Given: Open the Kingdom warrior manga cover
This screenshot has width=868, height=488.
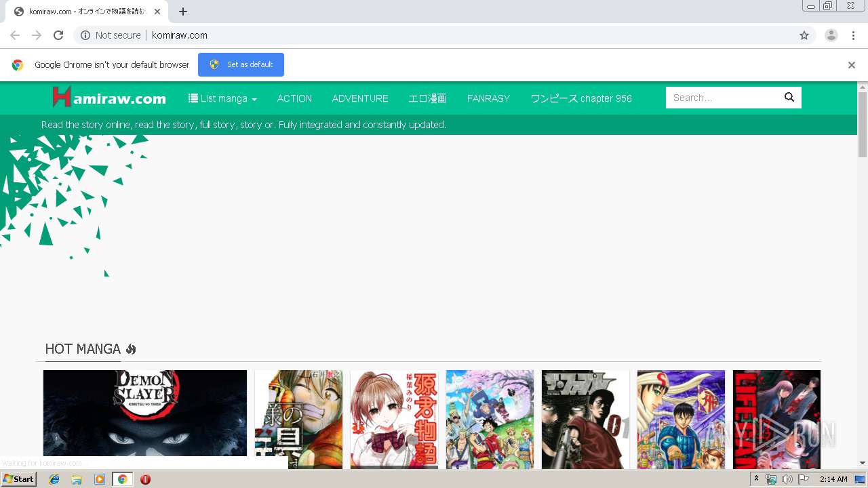Looking at the screenshot, I should [681, 419].
